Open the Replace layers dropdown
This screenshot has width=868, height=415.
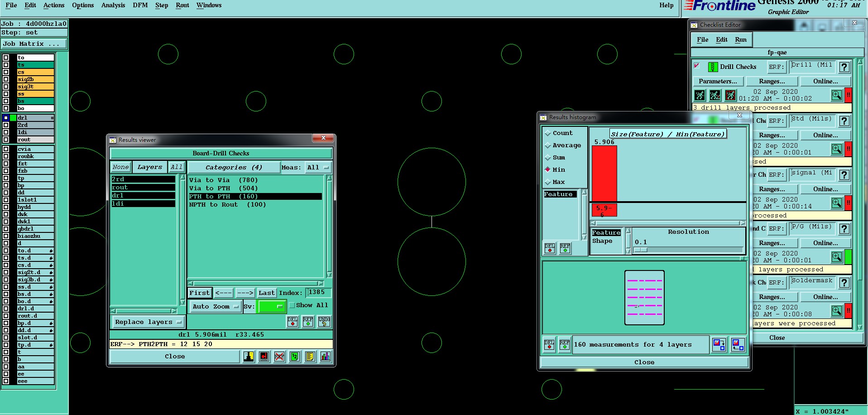pyautogui.click(x=148, y=322)
